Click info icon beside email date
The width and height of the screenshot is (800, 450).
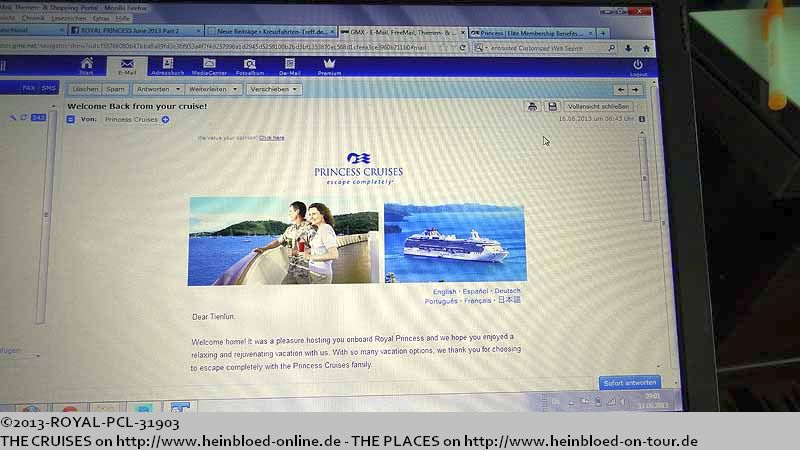[642, 119]
